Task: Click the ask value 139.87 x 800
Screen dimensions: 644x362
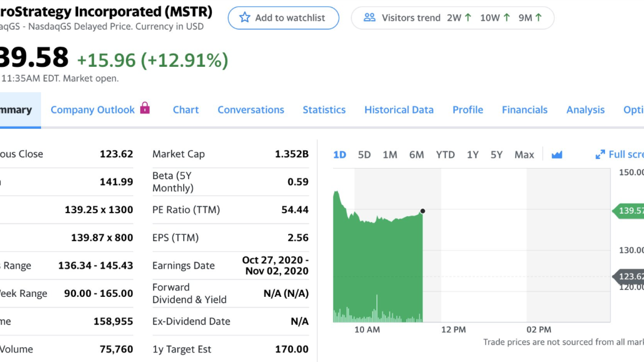Action: [x=102, y=238]
